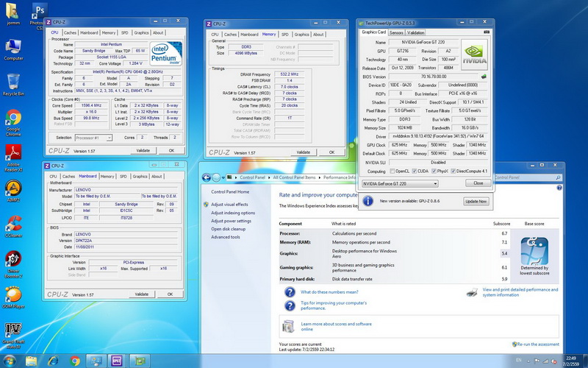Click the Update Now button
This screenshot has width=588, height=368.
[x=476, y=201]
